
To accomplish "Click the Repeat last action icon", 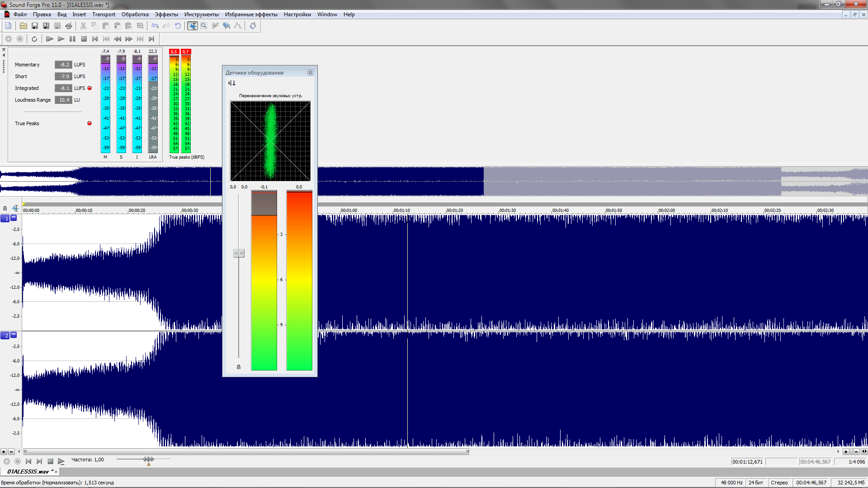I will [x=178, y=26].
